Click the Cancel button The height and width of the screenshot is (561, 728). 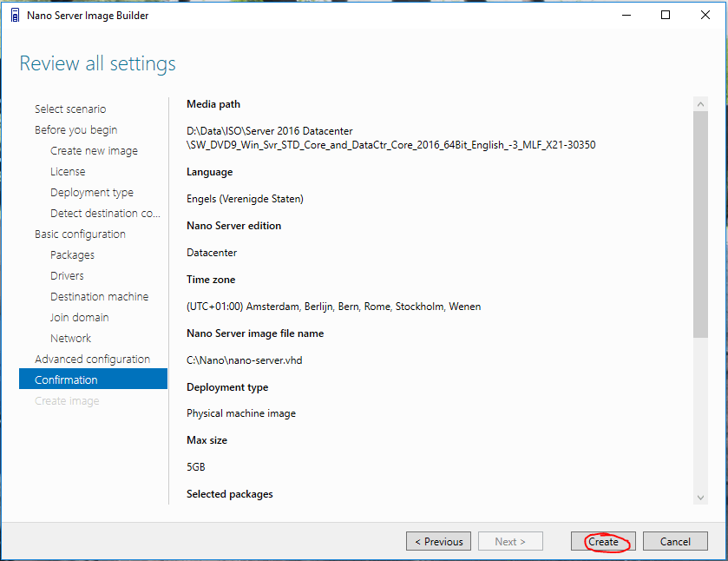click(x=675, y=542)
